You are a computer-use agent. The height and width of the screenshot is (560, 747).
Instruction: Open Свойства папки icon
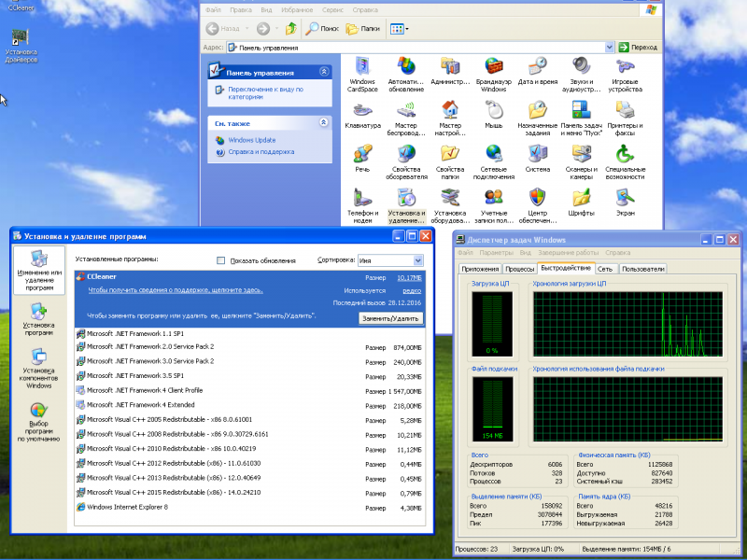coord(450,161)
